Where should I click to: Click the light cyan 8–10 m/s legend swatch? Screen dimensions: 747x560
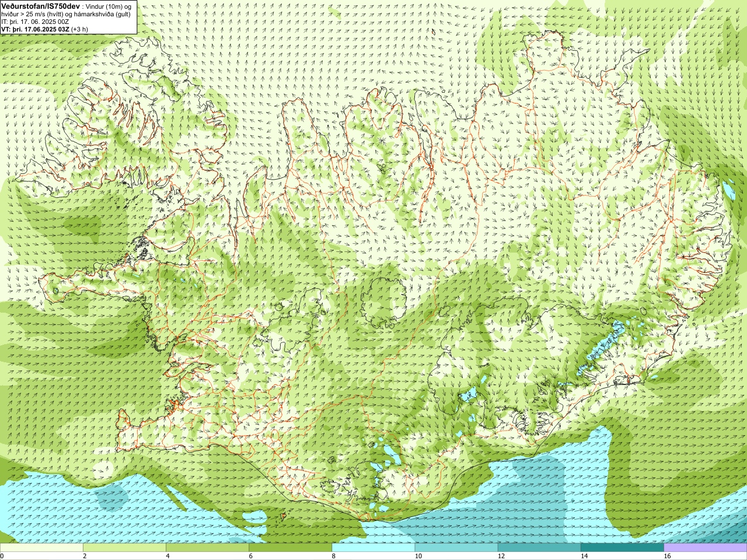tap(373, 548)
